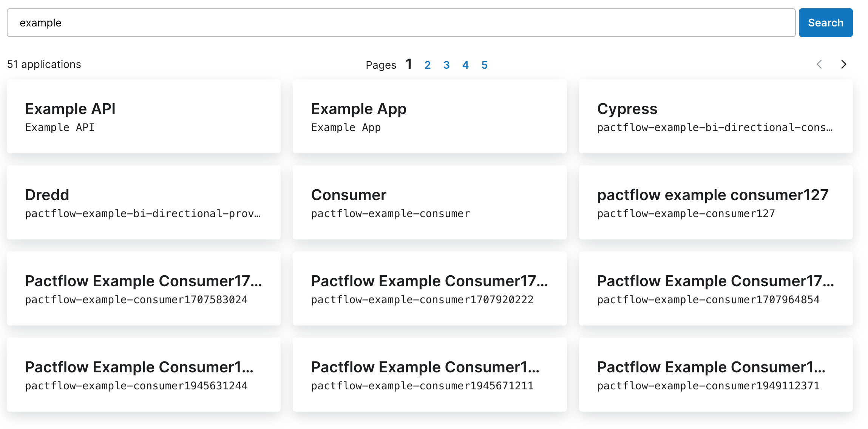Open the pactflow example consumer127 card
The width and height of the screenshot is (868, 429).
tap(716, 202)
